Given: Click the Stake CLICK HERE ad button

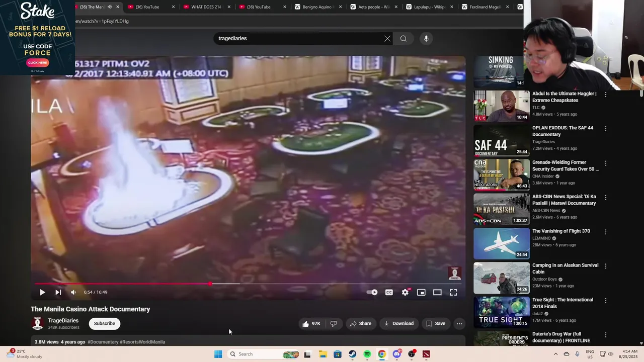Looking at the screenshot, I should pos(37,63).
